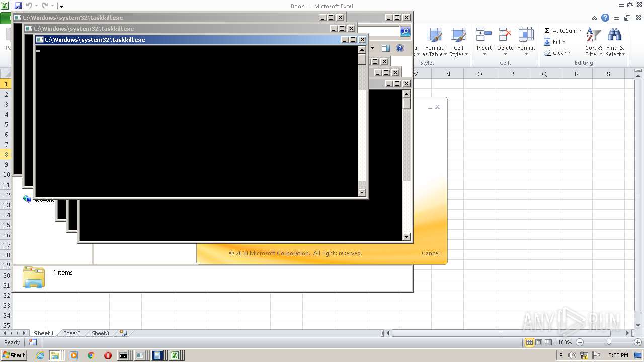Open the Find & Select menu
The width and height of the screenshot is (644, 362).
pyautogui.click(x=615, y=43)
